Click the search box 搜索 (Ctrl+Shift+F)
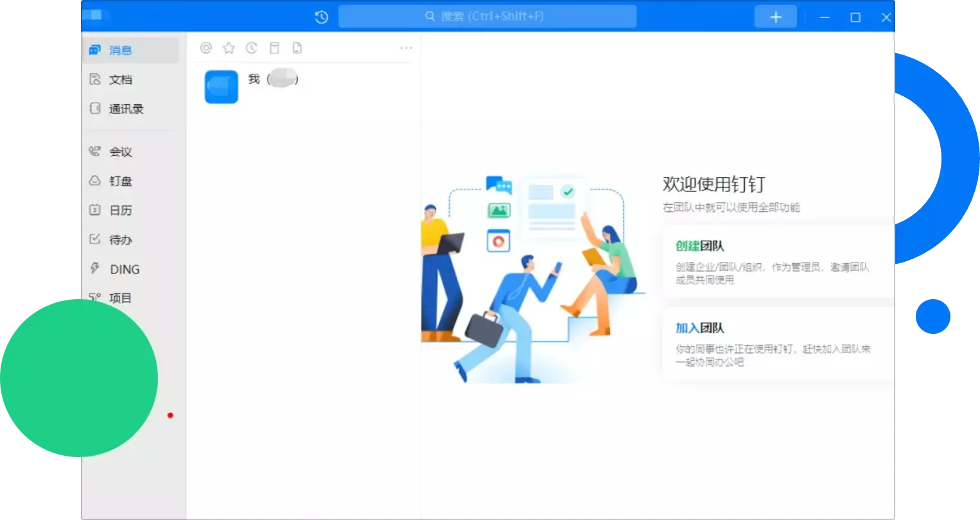Viewport: 980px width, 520px height. 487,16
